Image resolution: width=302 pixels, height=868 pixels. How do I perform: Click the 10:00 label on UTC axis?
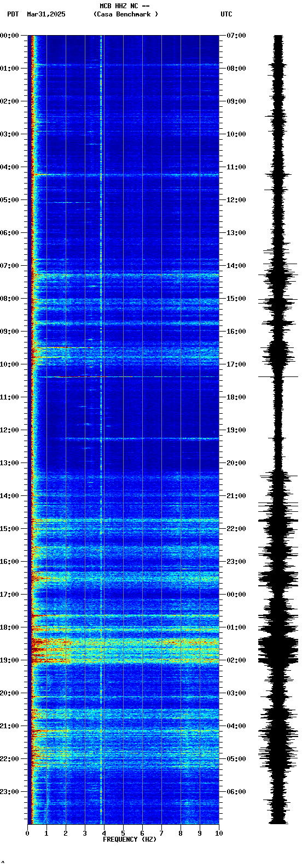click(236, 134)
